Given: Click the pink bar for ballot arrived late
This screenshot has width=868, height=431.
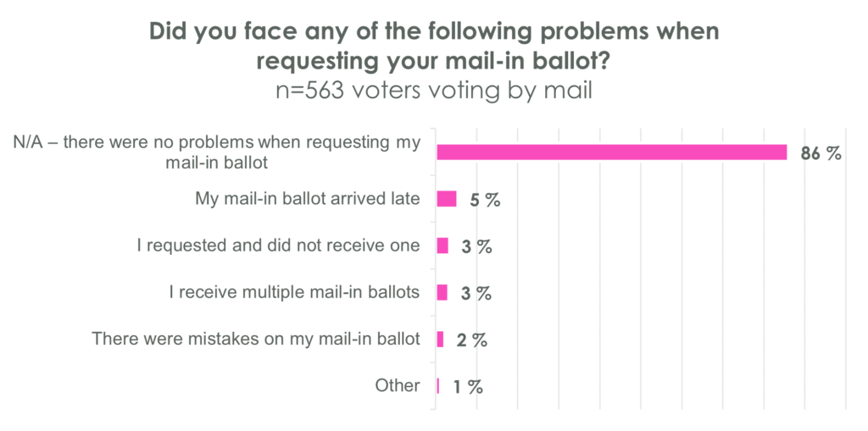Looking at the screenshot, I should click(x=447, y=199).
